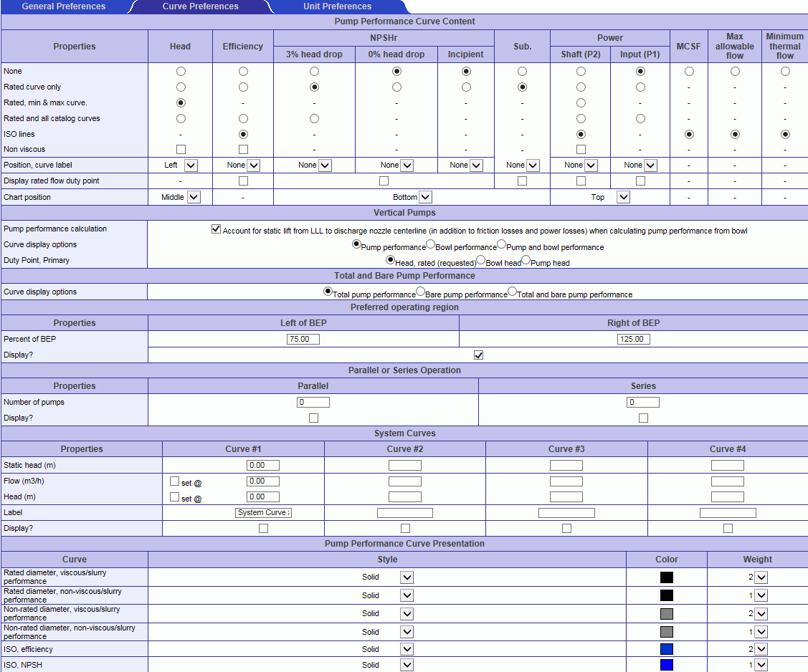
Task: Choose Pump head as primary duty point
Action: click(526, 260)
